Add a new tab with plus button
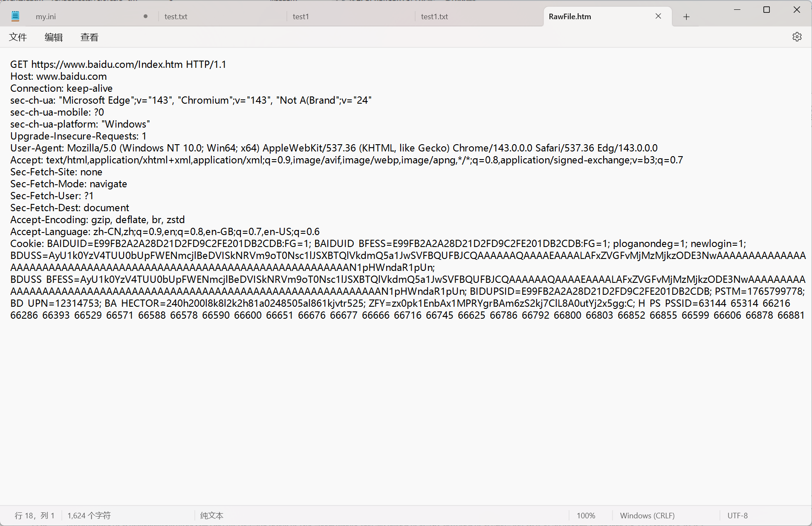 686,17
